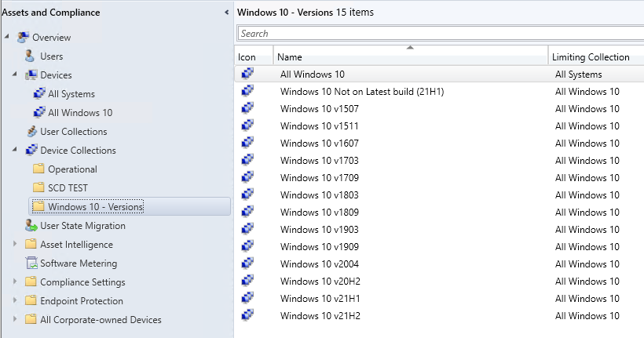Click the Overview node icon
Image resolution: width=644 pixels, height=338 pixels.
[x=23, y=38]
